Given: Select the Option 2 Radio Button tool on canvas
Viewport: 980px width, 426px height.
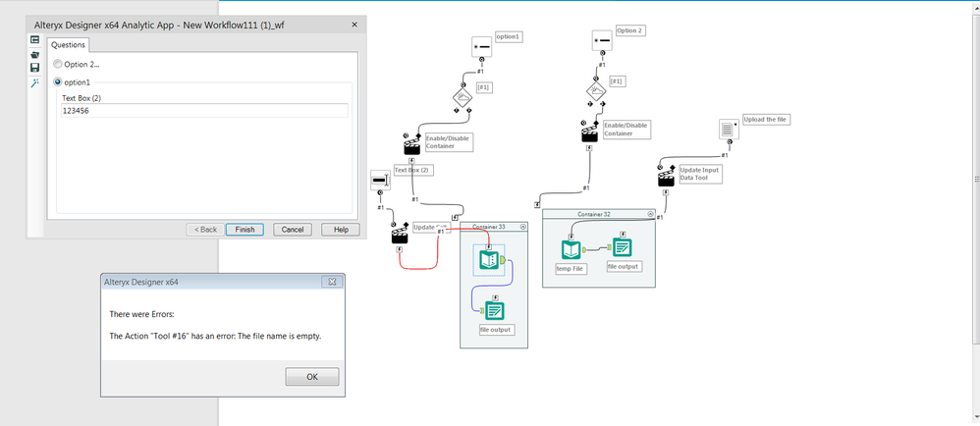Looking at the screenshot, I should pyautogui.click(x=602, y=40).
